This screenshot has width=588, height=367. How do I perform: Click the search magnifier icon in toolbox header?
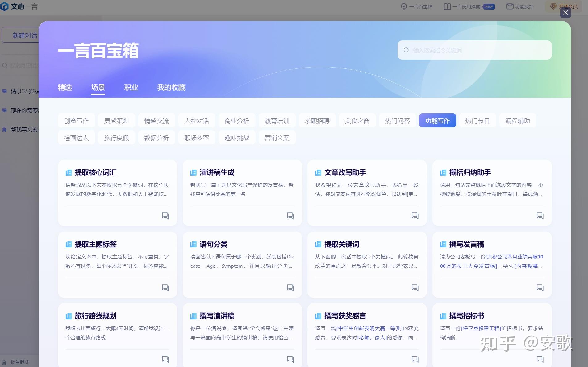click(406, 50)
